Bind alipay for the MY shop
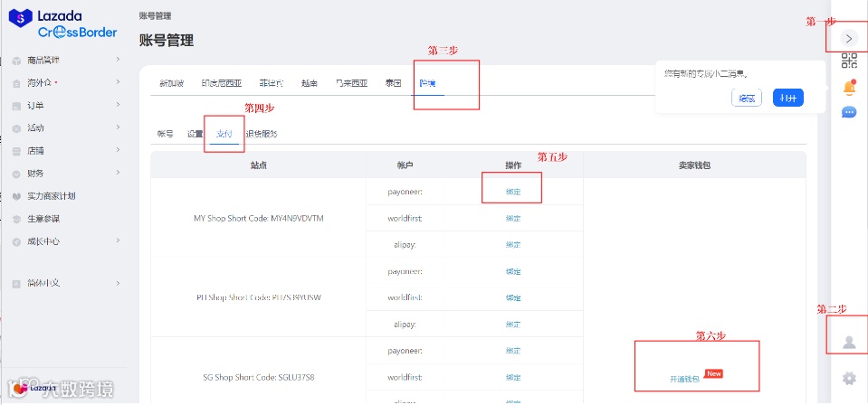Image resolution: width=868 pixels, height=405 pixels. click(513, 245)
